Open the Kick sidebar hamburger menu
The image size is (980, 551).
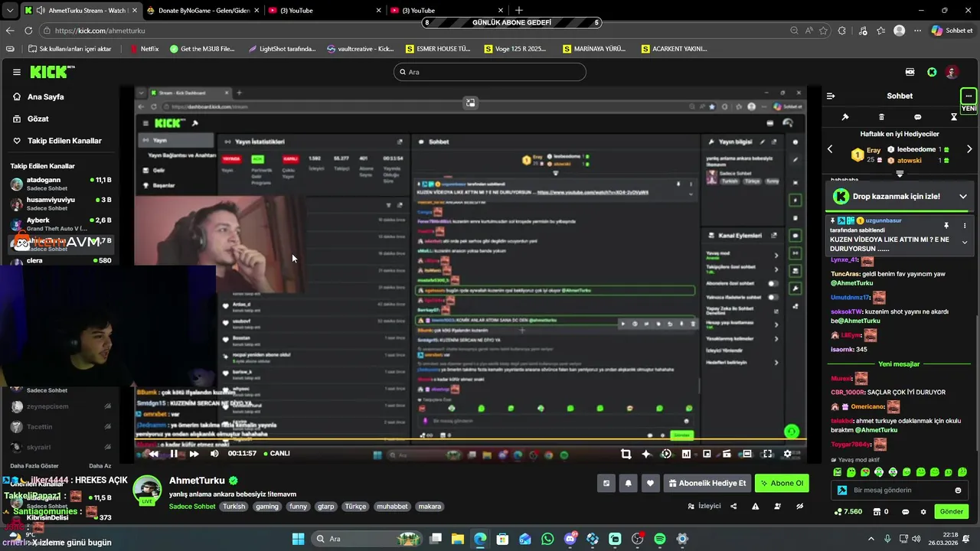point(16,72)
